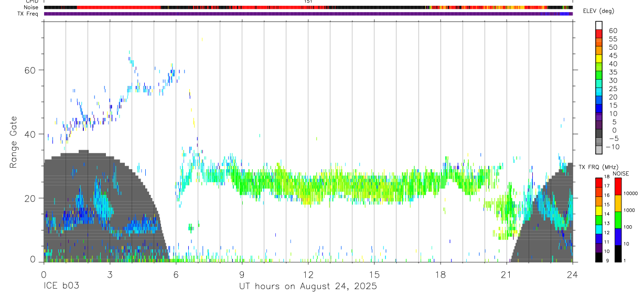Image resolution: width=644 pixels, height=297 pixels.
Task: Pick the red segment of the ELEV color bar
Action: click(x=599, y=34)
